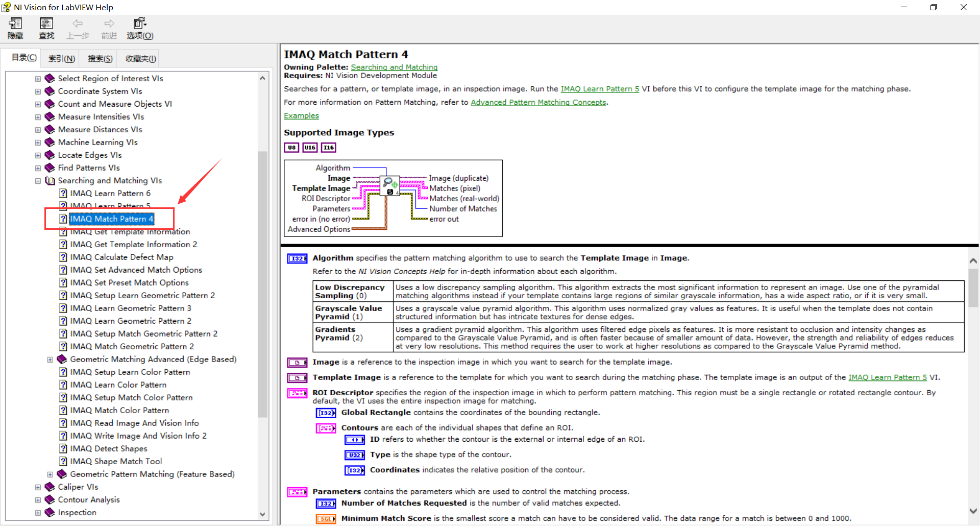This screenshot has height=526, width=980.
Task: Expand the Locate Edges VIs node
Action: coord(38,155)
